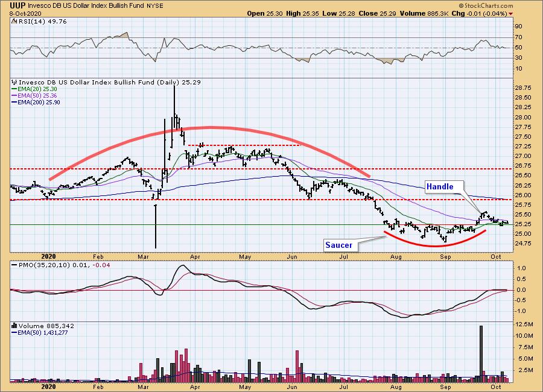Click the 27.25 label on the price axis
Viewport: 543px width, 392px height.
tap(523, 147)
